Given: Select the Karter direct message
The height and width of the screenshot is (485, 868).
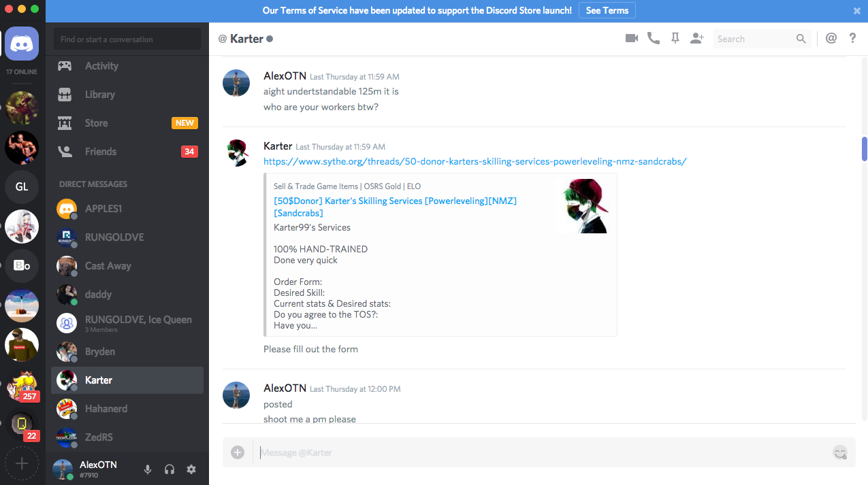Looking at the screenshot, I should pos(127,380).
